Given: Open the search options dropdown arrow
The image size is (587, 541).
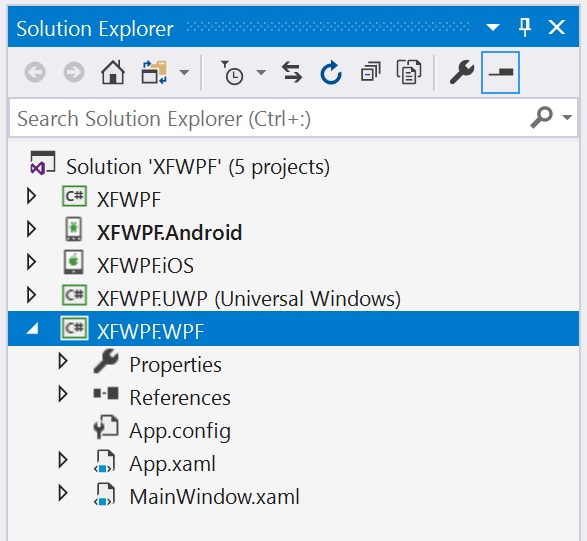Looking at the screenshot, I should pos(567,118).
